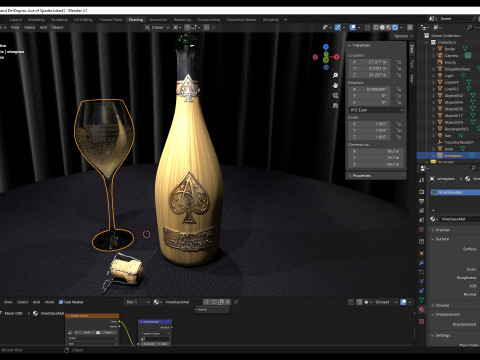Toggle lock for Location X
480x360 pixels.
pos(398,62)
